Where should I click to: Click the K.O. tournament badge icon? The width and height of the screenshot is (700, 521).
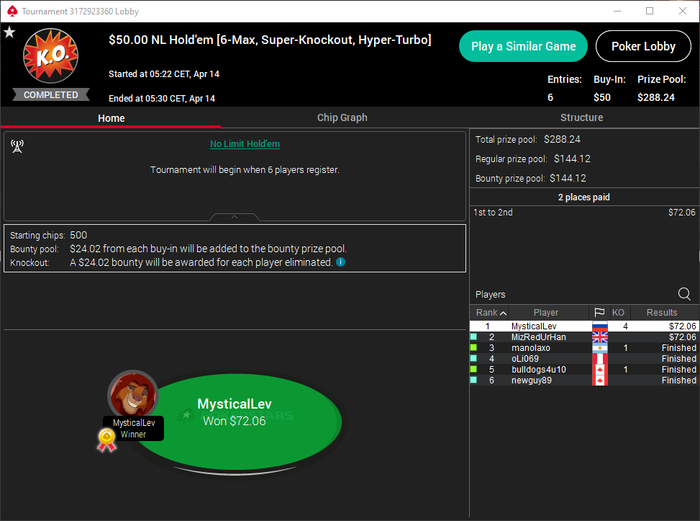point(50,56)
